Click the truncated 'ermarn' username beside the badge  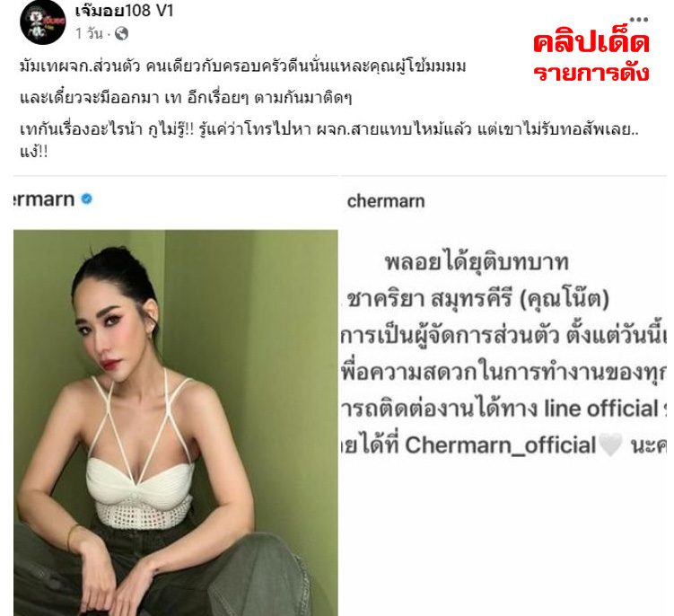(44, 199)
